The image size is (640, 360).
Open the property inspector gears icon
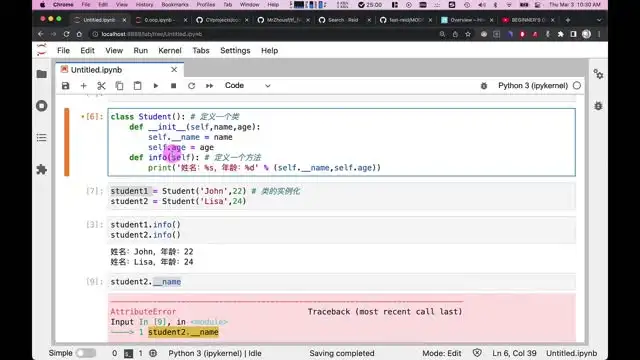[598, 74]
